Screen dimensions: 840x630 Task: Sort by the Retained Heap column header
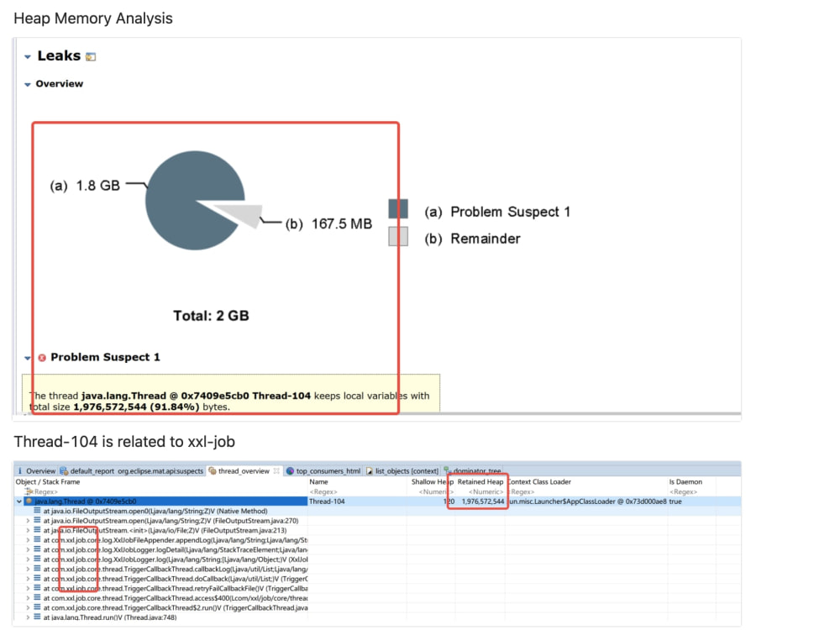click(x=480, y=481)
